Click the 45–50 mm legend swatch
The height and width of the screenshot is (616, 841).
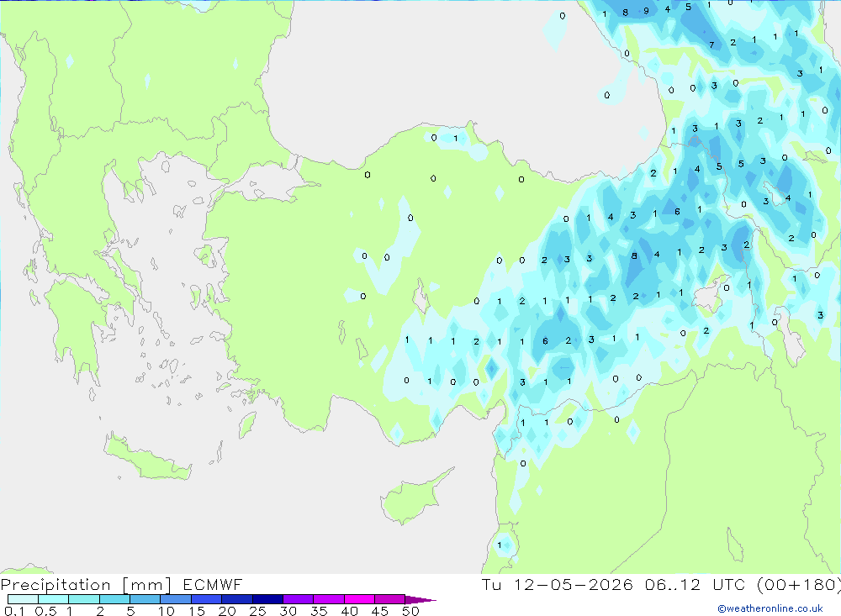pyautogui.click(x=390, y=599)
